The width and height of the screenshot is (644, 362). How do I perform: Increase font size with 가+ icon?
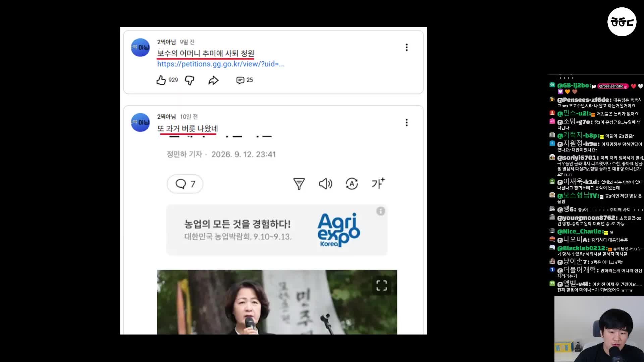[x=378, y=183]
